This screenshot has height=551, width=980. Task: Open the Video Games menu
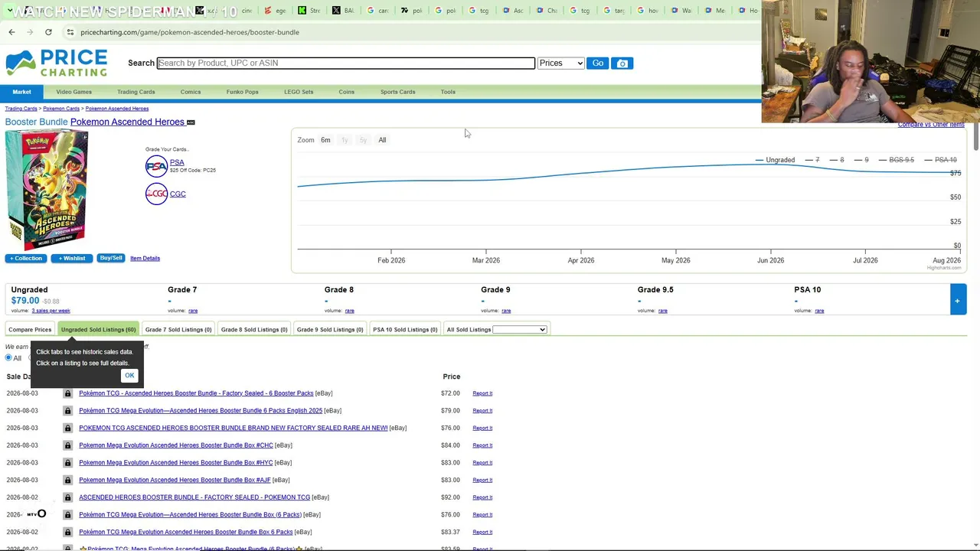click(73, 92)
